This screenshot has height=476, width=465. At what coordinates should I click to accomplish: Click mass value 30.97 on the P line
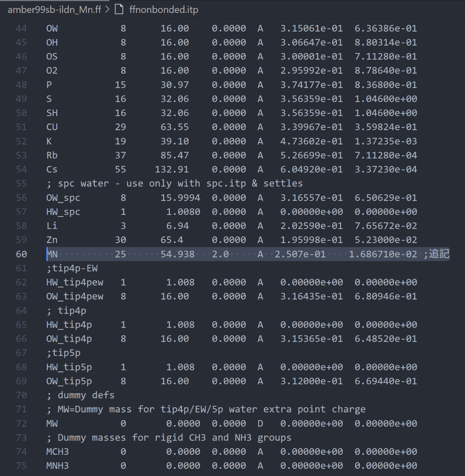(x=175, y=85)
